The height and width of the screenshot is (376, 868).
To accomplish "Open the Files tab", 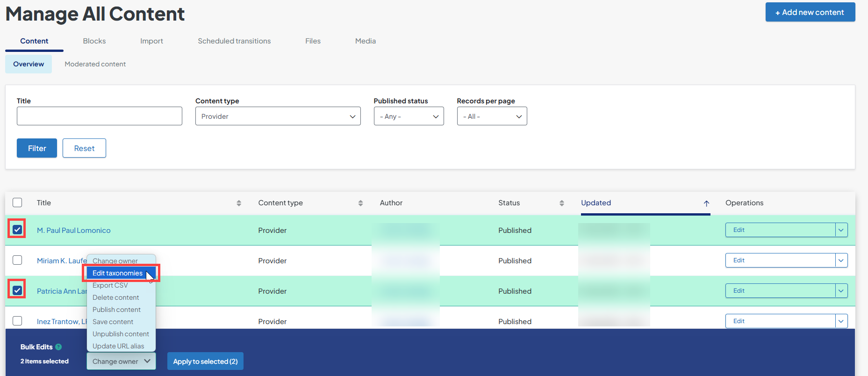I will [313, 41].
